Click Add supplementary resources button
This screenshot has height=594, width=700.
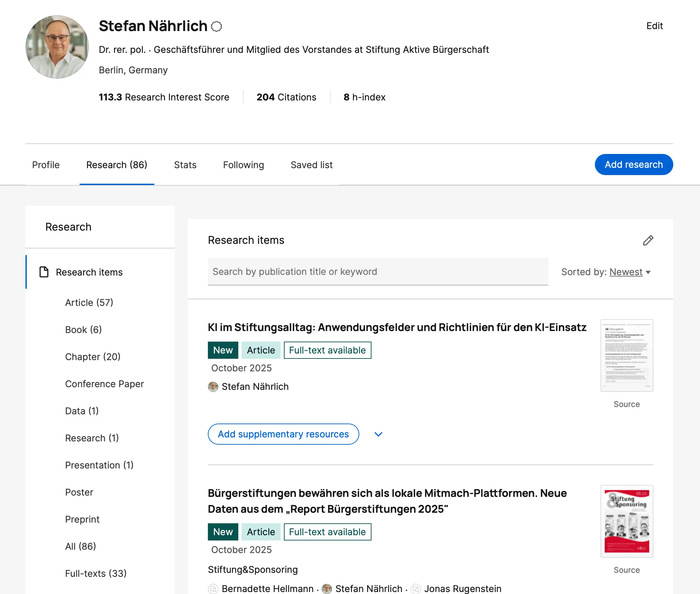(x=283, y=434)
